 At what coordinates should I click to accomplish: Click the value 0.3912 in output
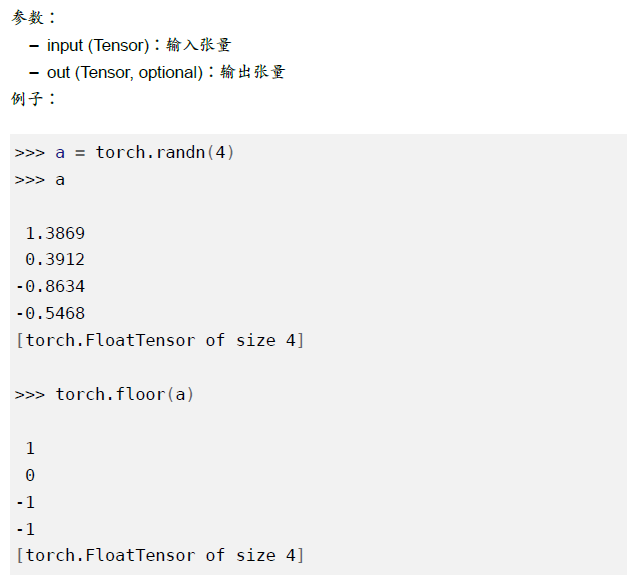(x=55, y=260)
